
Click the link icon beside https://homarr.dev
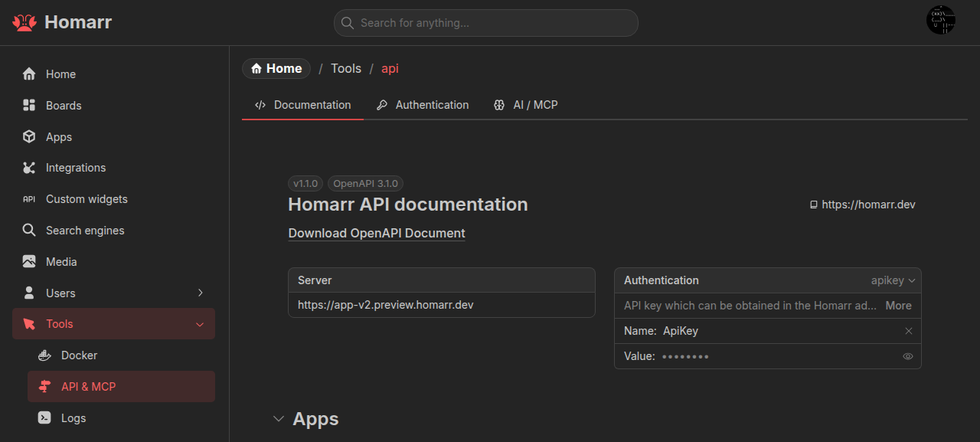coord(814,205)
